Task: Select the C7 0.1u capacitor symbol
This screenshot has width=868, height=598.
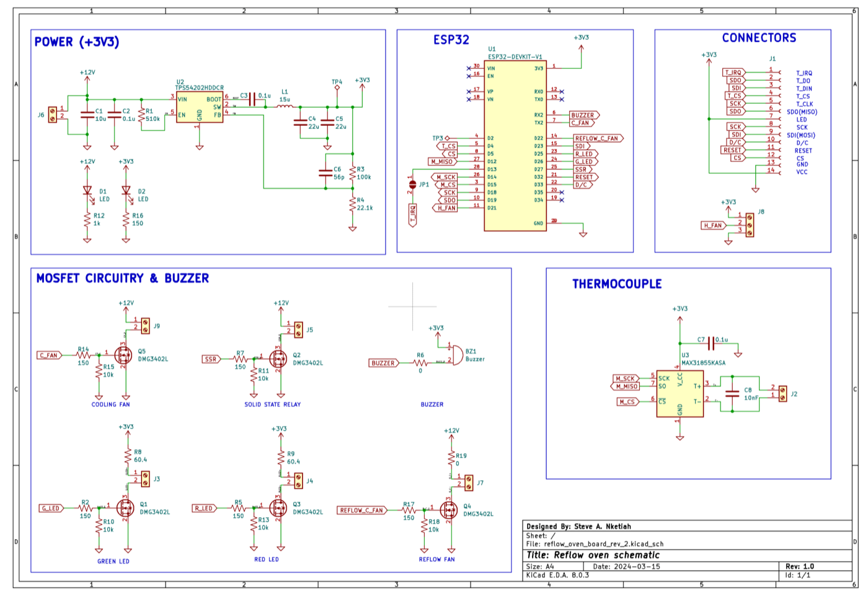Action: click(711, 343)
